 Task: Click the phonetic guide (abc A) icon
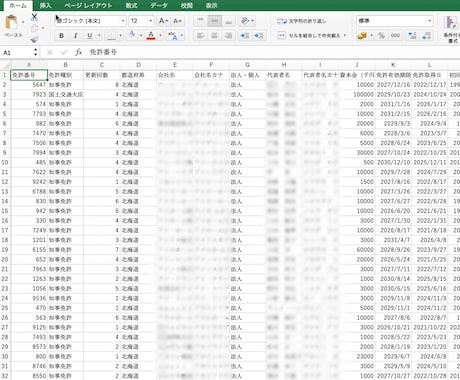173,35
